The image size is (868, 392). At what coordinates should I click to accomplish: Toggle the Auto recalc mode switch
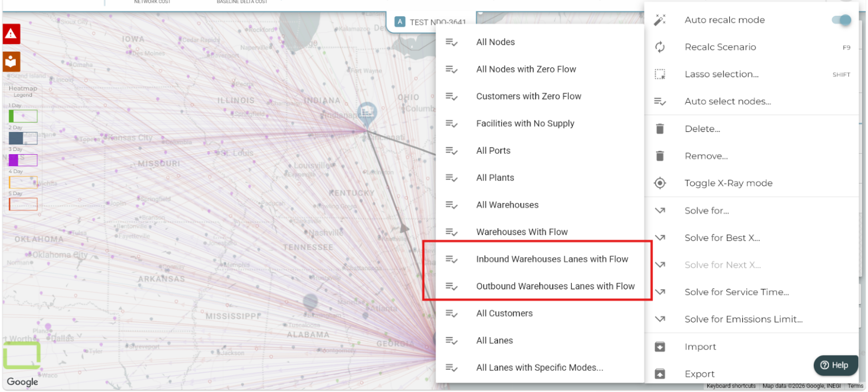841,20
